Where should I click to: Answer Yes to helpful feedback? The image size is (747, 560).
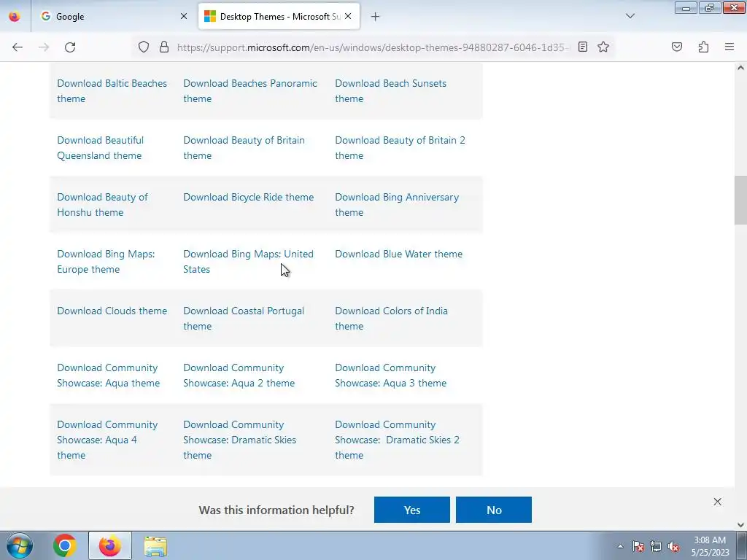point(412,510)
